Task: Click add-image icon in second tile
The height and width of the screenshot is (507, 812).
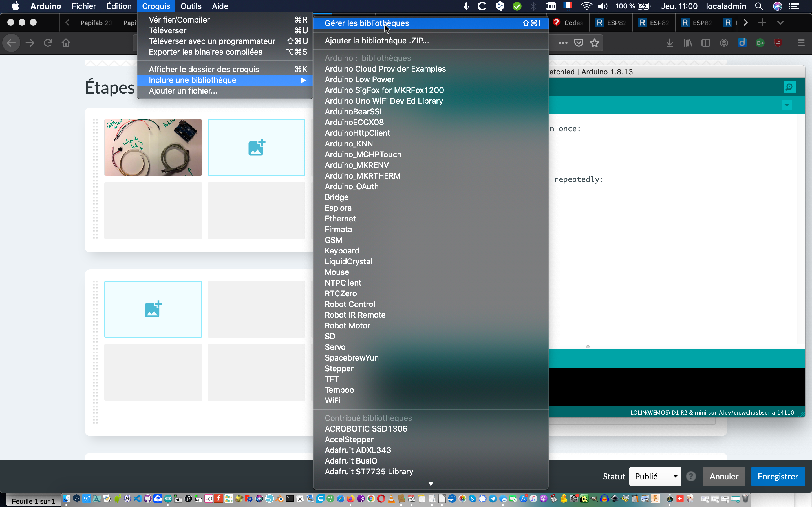Action: point(256,148)
